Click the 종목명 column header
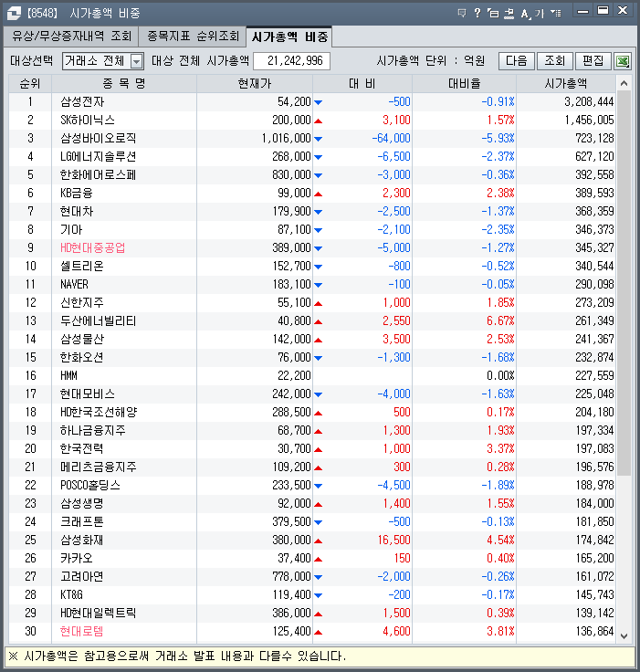Viewport: 640px width, 672px height. click(x=124, y=84)
